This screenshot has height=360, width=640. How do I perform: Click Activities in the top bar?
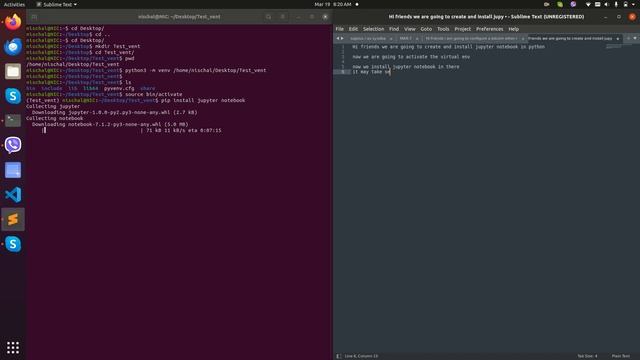pyautogui.click(x=14, y=4)
